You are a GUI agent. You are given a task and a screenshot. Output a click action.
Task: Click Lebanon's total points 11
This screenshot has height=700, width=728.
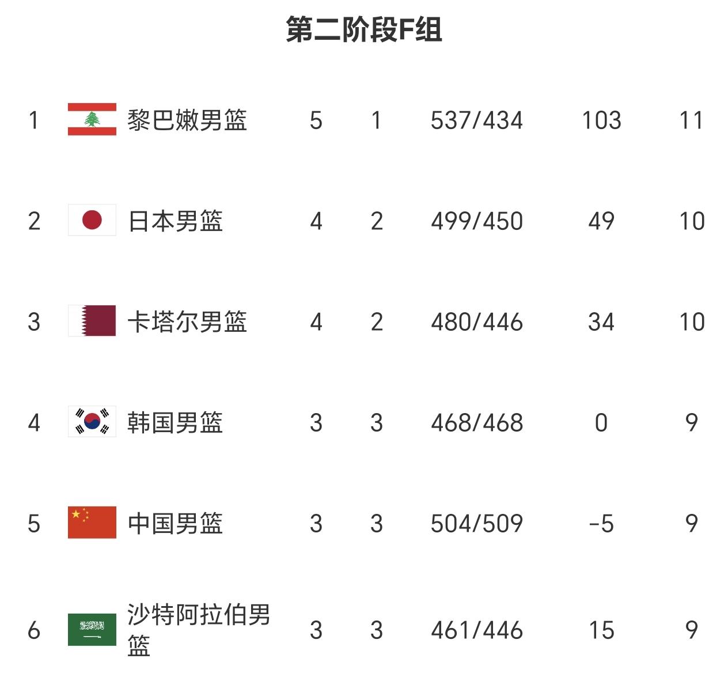tap(691, 120)
